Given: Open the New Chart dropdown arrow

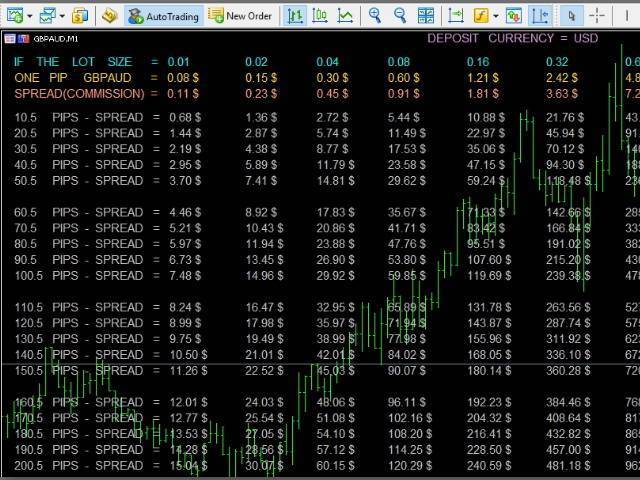Looking at the screenshot, I should (x=30, y=16).
